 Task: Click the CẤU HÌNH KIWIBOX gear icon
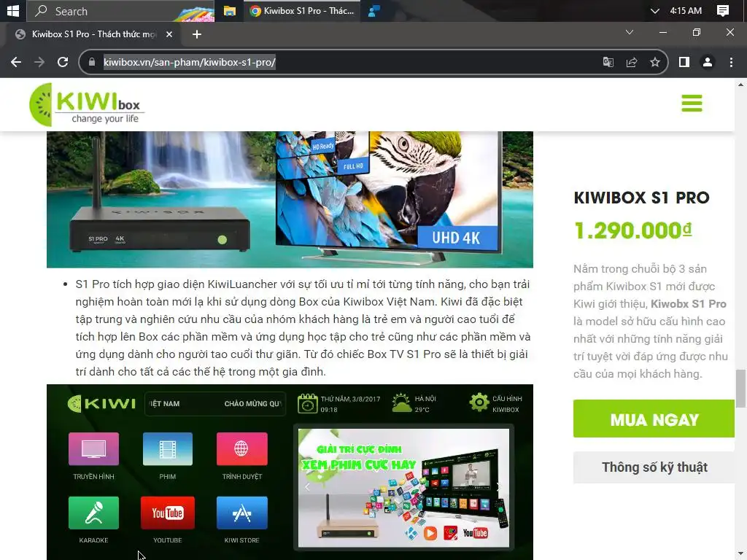point(479,402)
